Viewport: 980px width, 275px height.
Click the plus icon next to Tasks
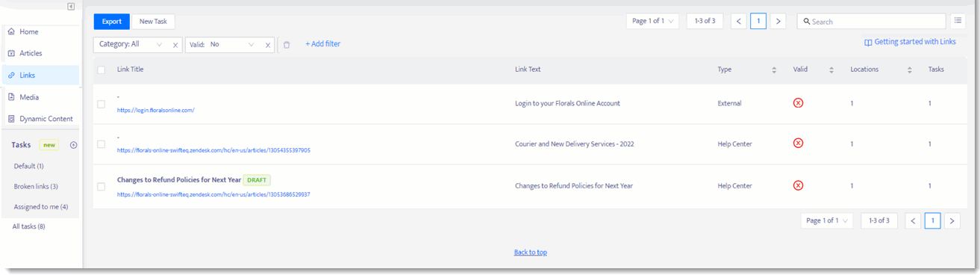click(73, 145)
